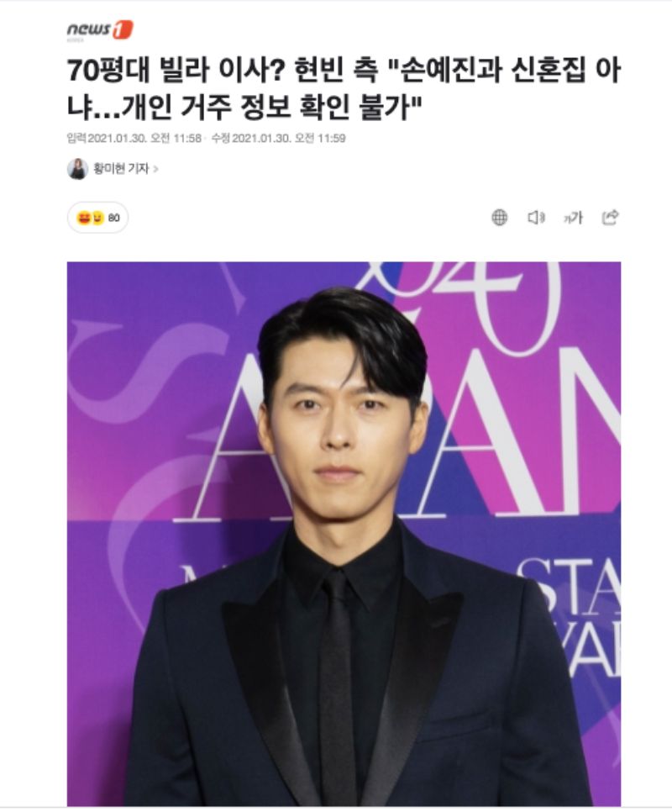Click the orange 1 badge in logo

pos(123,29)
